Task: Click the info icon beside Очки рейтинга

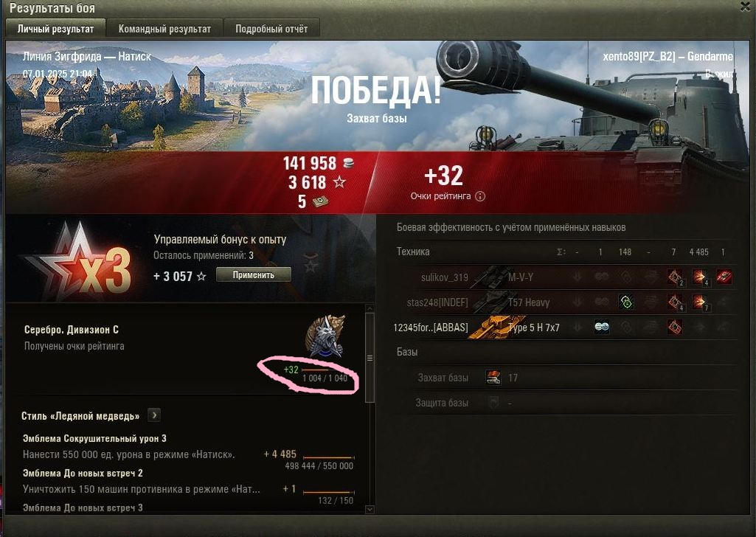Action: click(480, 196)
